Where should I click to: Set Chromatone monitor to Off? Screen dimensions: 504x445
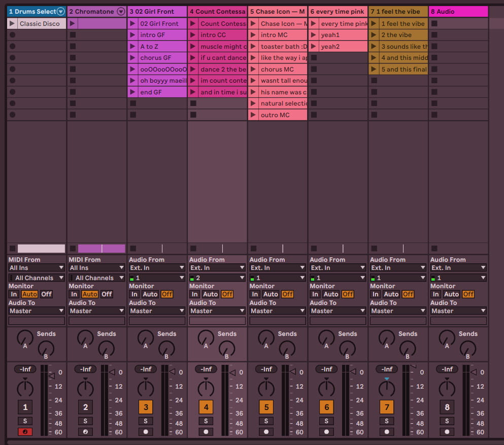pyautogui.click(x=107, y=294)
